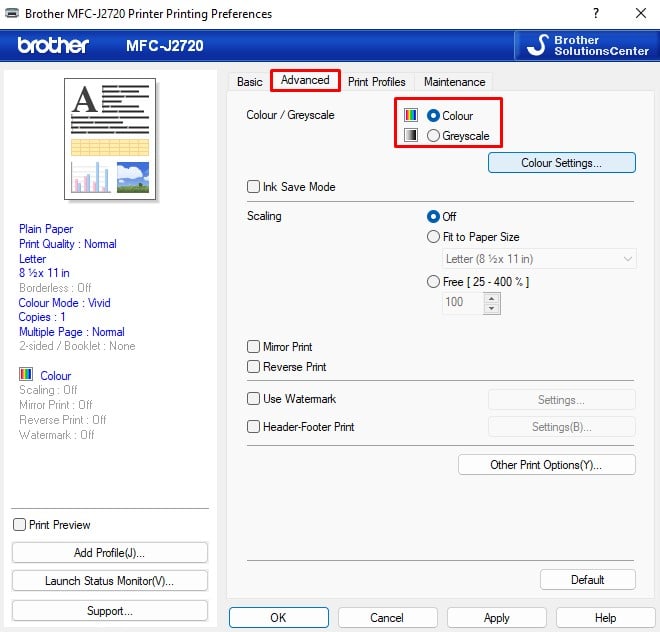Open the Maintenance tab

click(454, 82)
